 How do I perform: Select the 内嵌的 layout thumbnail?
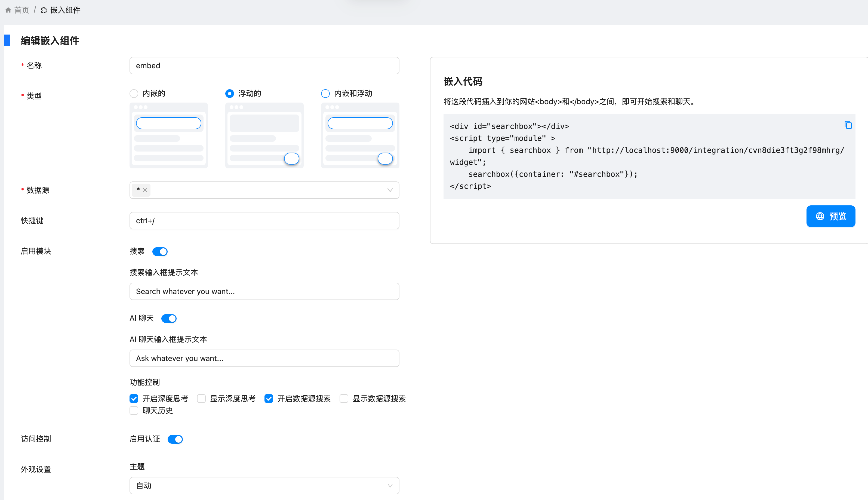click(x=168, y=135)
